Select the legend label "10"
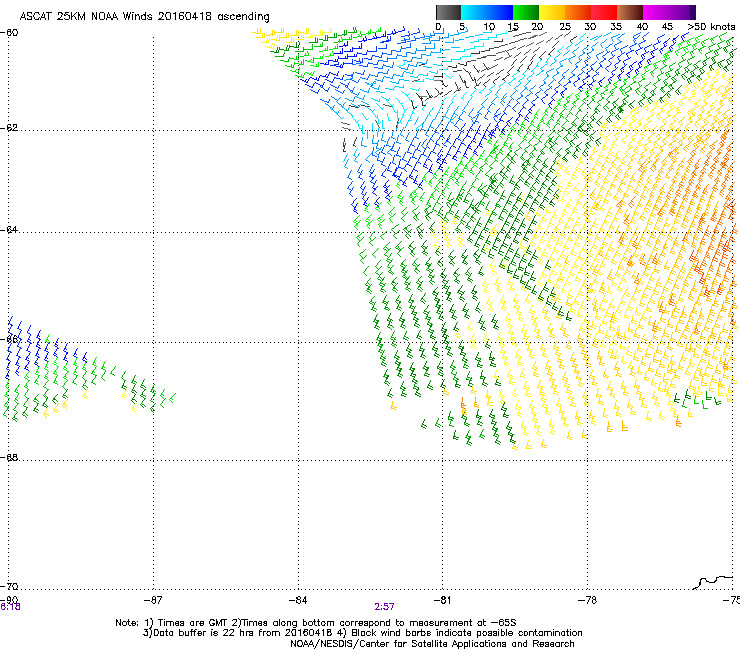Viewport: 740px width, 650px height. coord(489,27)
